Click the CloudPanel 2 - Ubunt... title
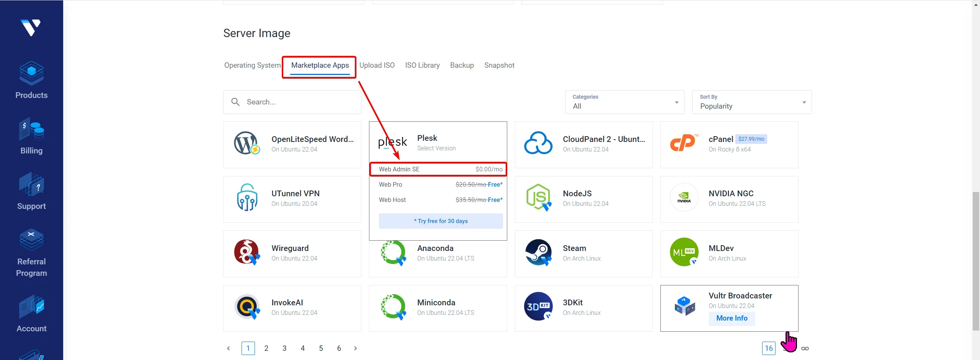This screenshot has height=360, width=980. (x=604, y=139)
